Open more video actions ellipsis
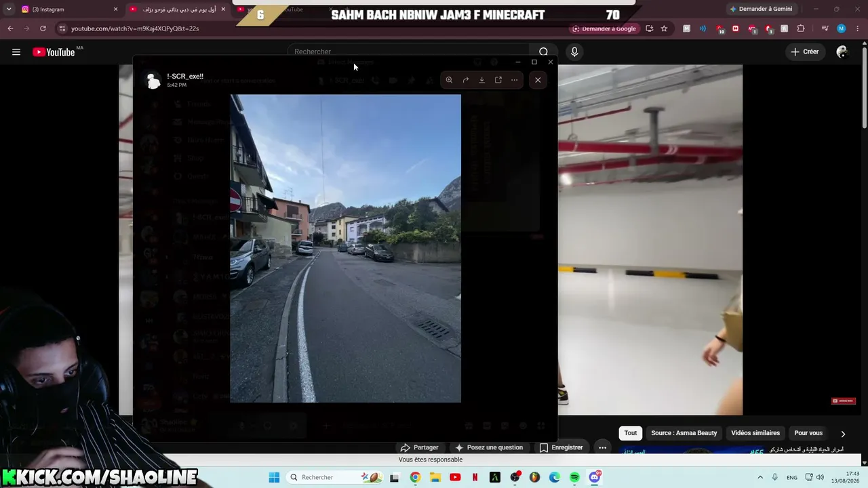 (602, 447)
